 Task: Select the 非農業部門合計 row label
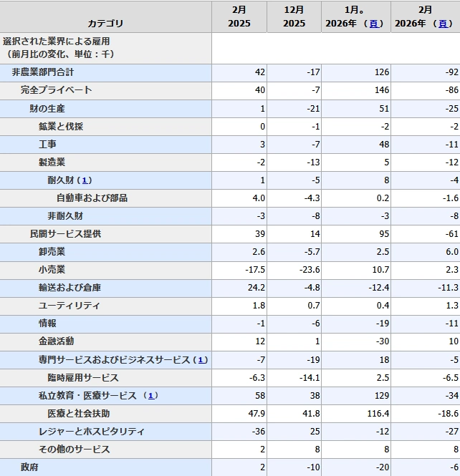tap(42, 73)
